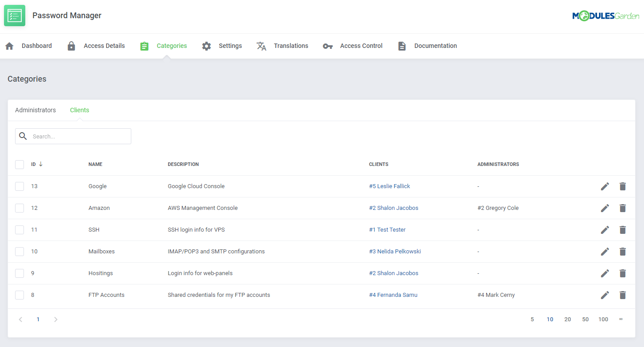Image resolution: width=644 pixels, height=347 pixels.
Task: Delete the Mailboxes category
Action: pyautogui.click(x=623, y=252)
